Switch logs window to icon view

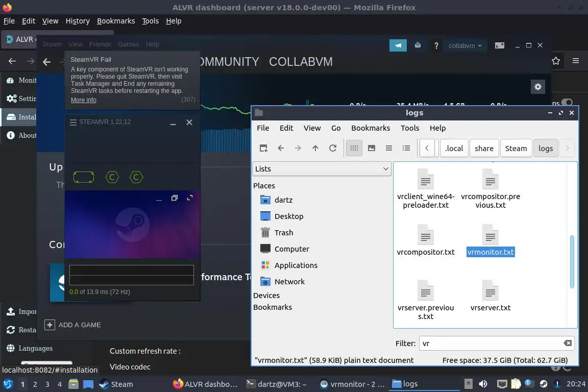(354, 148)
